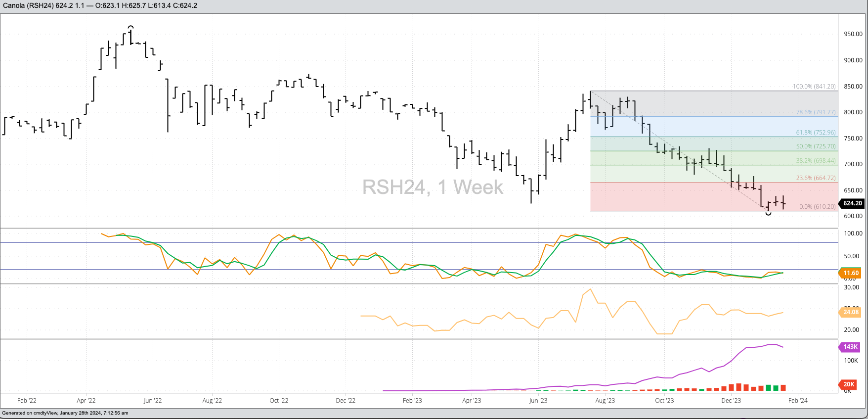Viewport: 868px width, 419px height.
Task: Click the Feb '24 date axis label
Action: point(798,401)
